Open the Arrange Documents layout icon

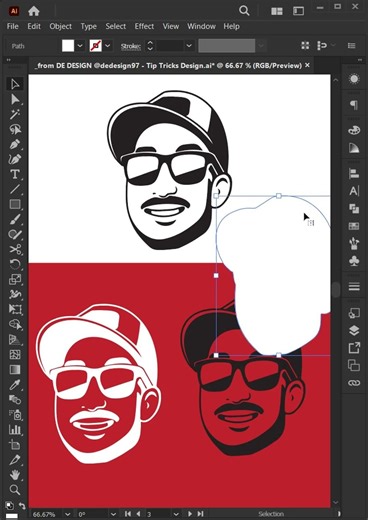coord(277,11)
